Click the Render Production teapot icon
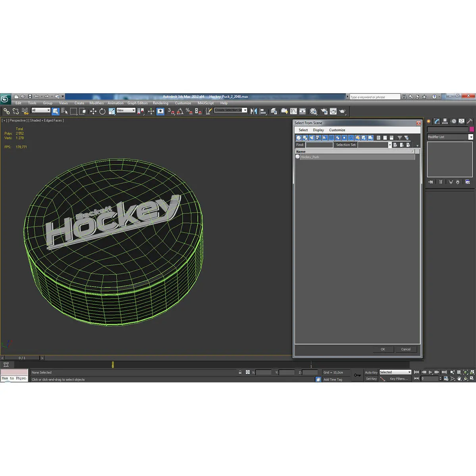 [342, 111]
